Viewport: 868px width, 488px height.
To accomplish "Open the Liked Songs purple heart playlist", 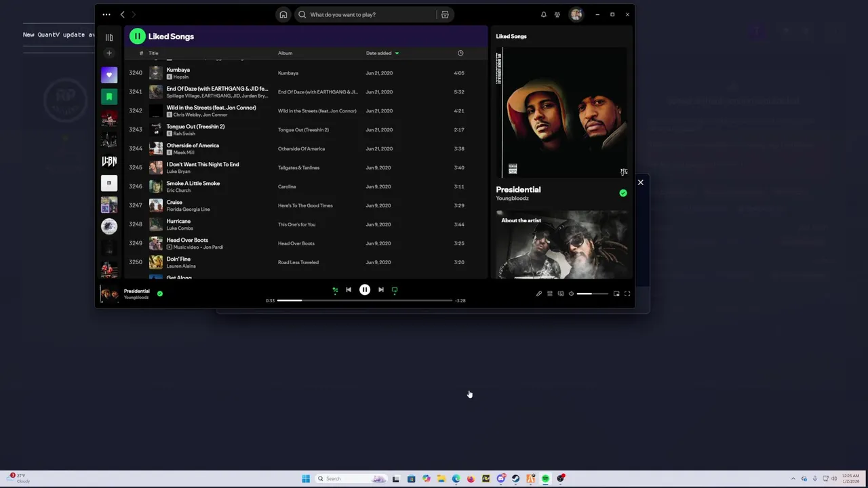I will pos(109,75).
